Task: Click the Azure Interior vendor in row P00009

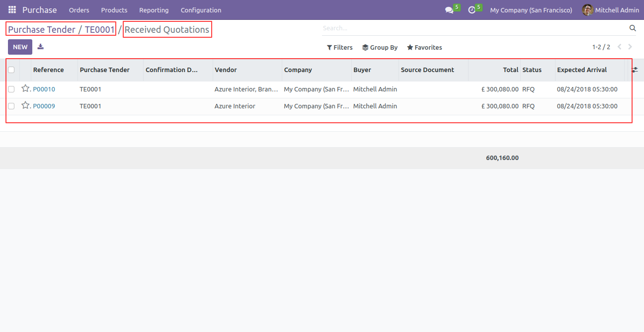Action: point(235,106)
